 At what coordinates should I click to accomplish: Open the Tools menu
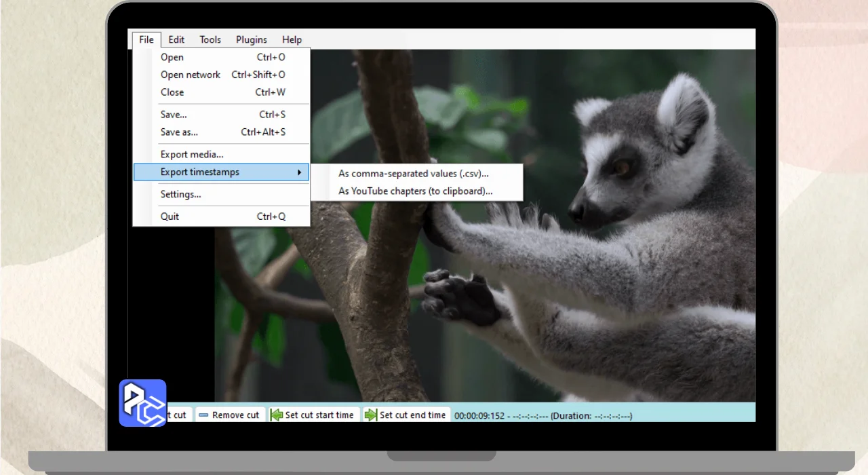(210, 39)
